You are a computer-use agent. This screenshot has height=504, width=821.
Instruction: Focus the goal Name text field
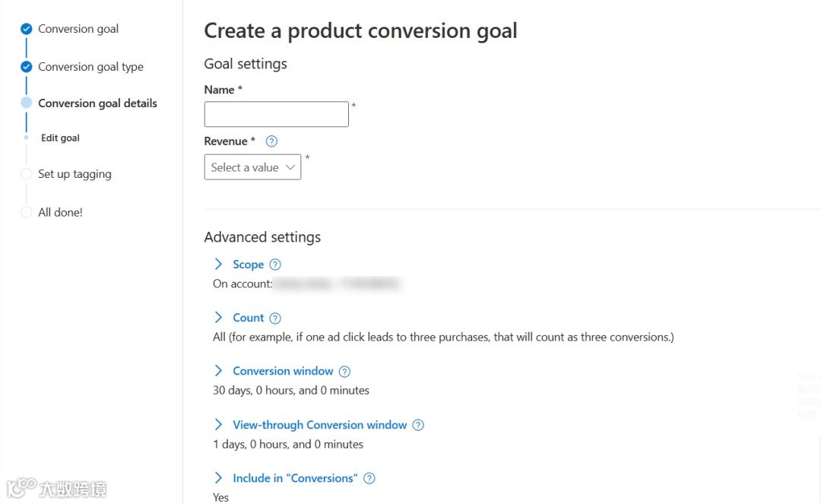point(276,114)
